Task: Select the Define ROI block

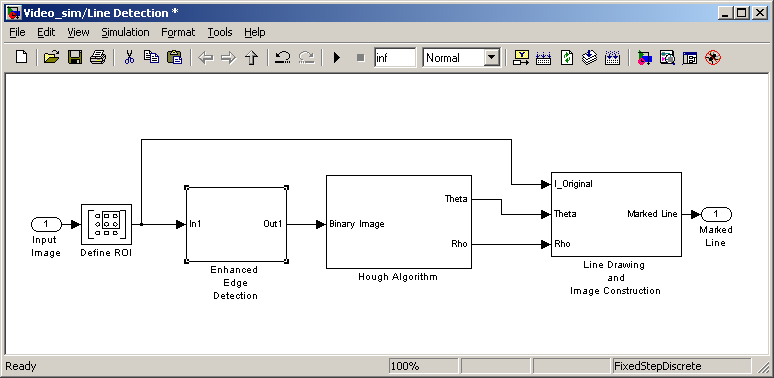Action: tap(107, 225)
